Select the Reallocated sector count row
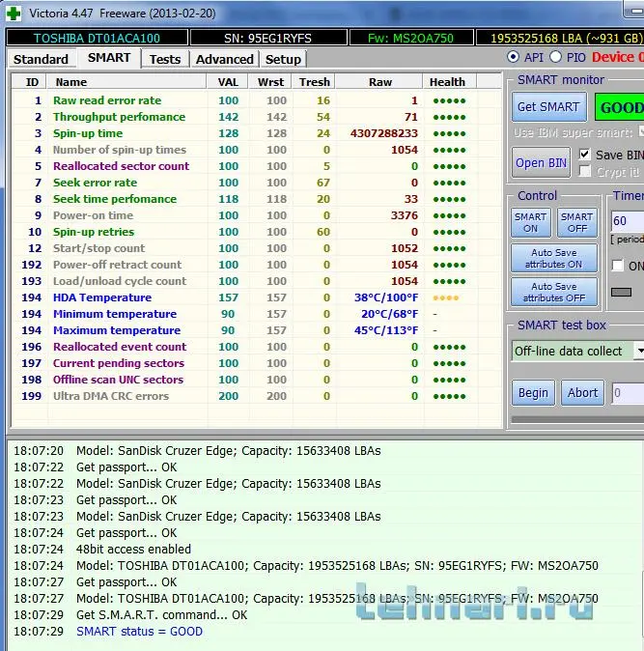 (x=121, y=166)
